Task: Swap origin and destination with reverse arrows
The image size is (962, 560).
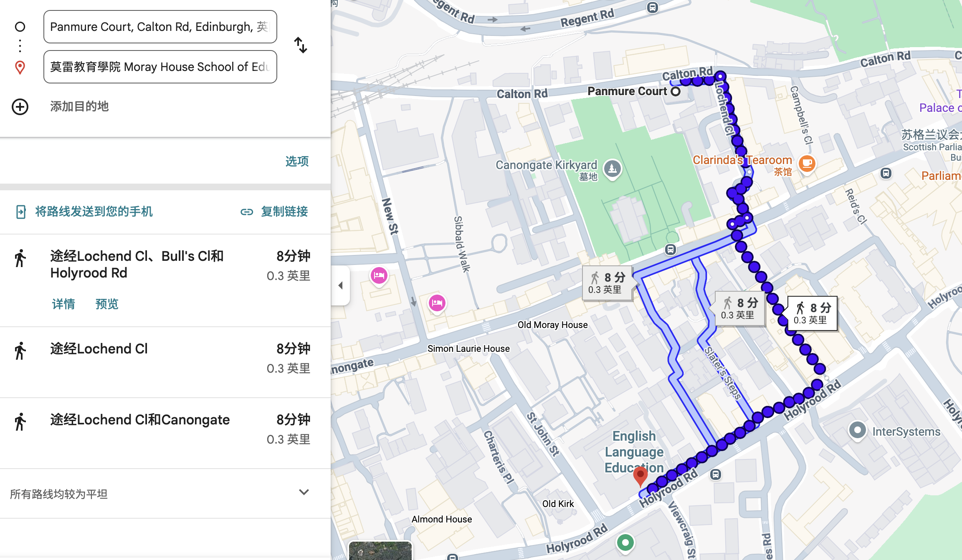Action: (300, 45)
